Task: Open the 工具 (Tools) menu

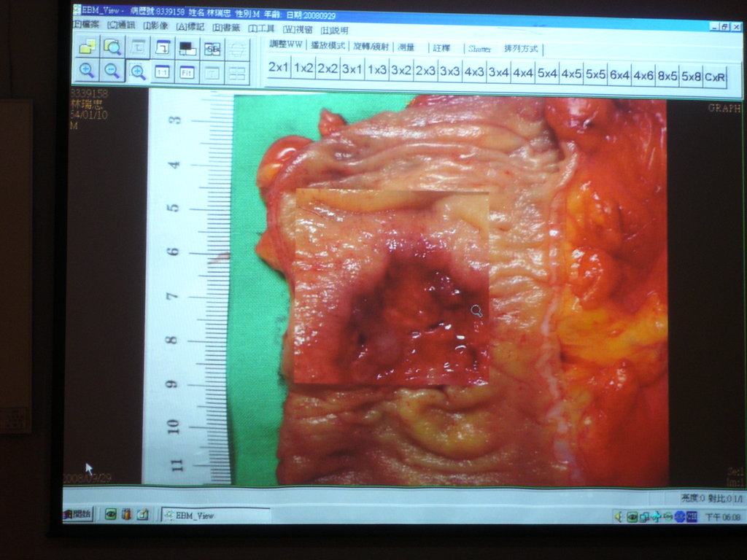Action: (261, 28)
